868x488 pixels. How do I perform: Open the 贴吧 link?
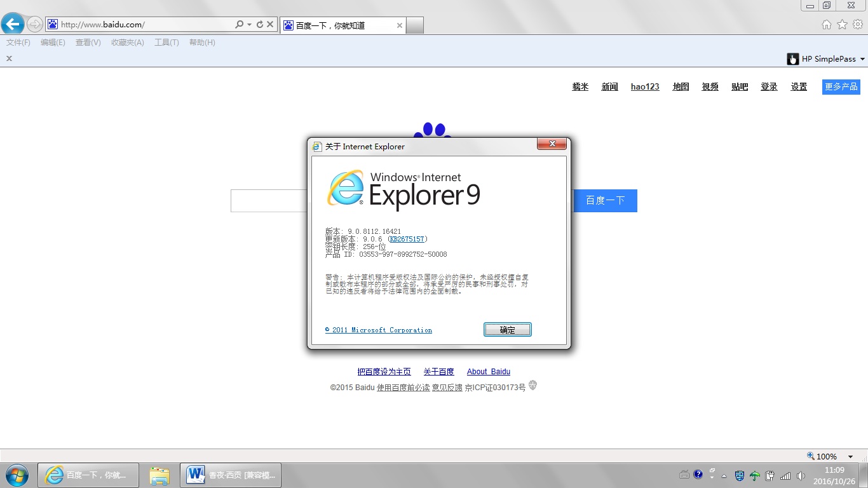tap(740, 87)
